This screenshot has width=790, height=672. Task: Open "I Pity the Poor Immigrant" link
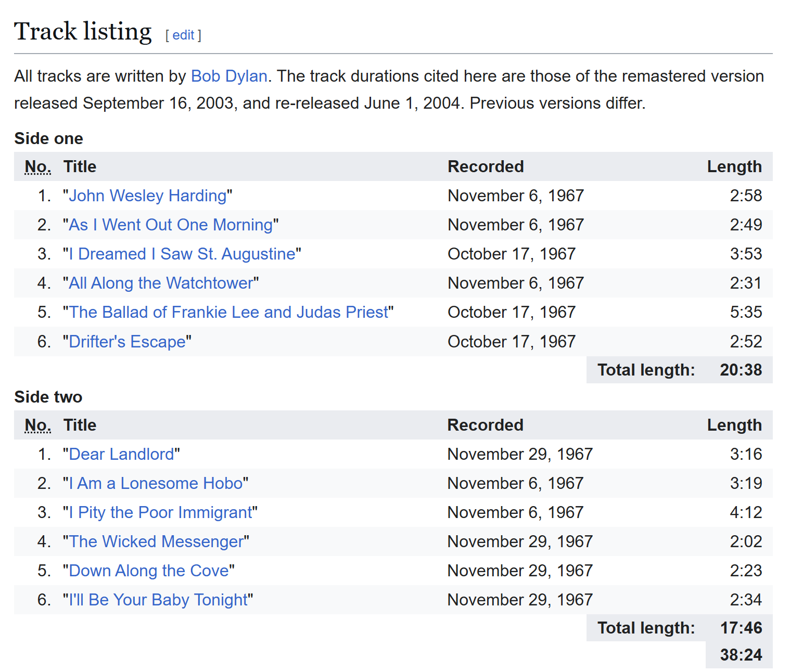[160, 512]
